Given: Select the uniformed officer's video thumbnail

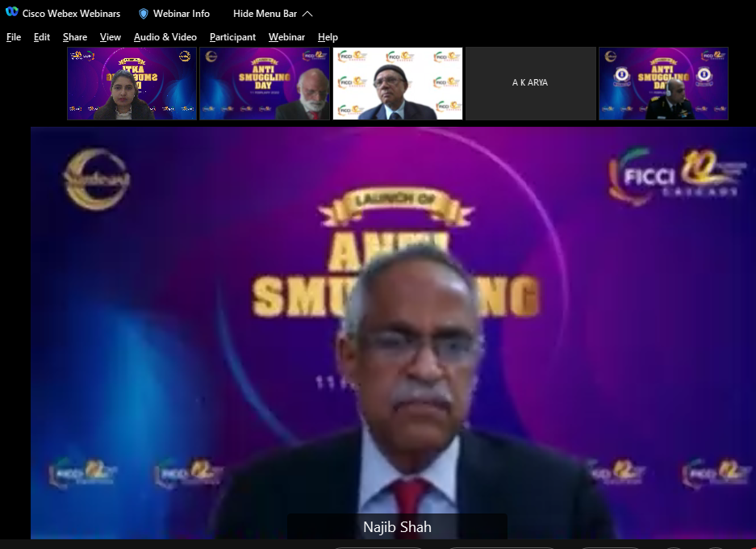Looking at the screenshot, I should [x=663, y=83].
